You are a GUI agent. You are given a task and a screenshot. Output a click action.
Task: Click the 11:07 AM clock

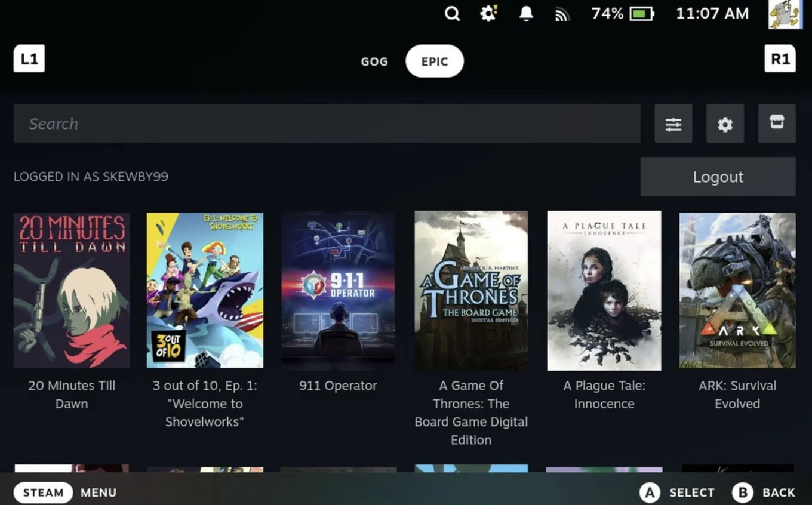pyautogui.click(x=712, y=13)
